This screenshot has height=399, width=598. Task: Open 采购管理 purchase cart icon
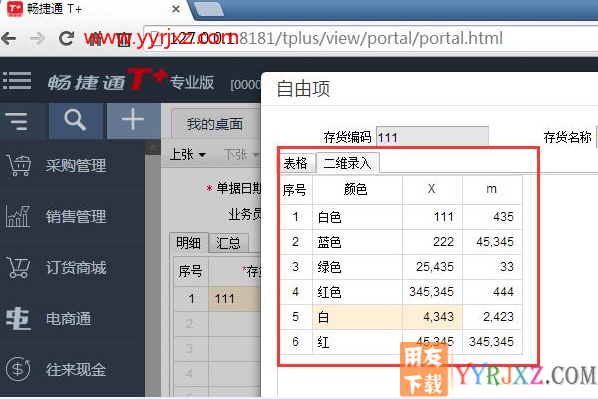(19, 166)
